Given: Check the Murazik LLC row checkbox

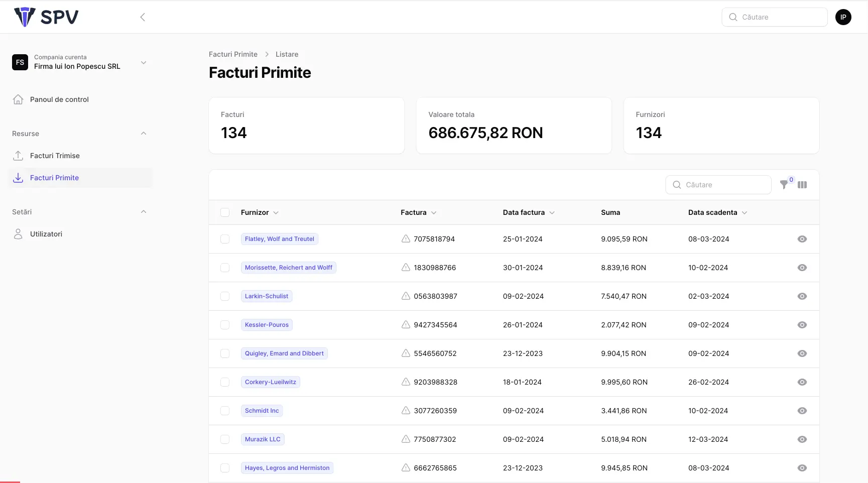Looking at the screenshot, I should [x=225, y=439].
